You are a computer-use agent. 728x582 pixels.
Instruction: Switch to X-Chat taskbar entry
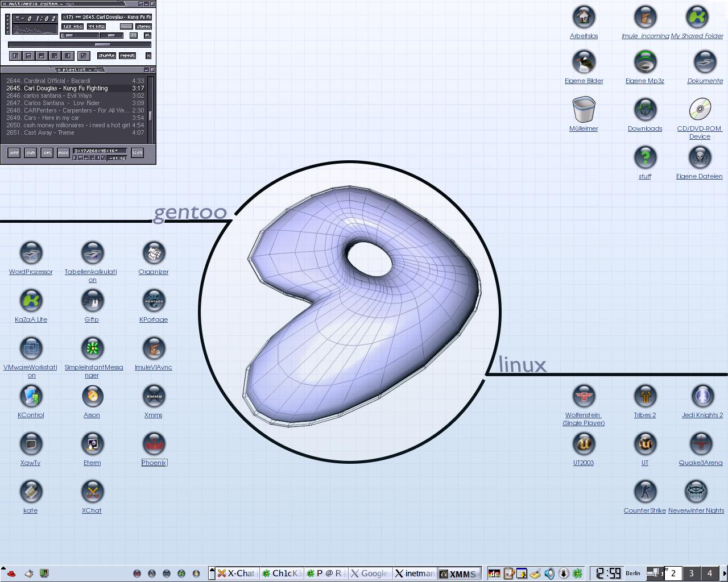(236, 573)
